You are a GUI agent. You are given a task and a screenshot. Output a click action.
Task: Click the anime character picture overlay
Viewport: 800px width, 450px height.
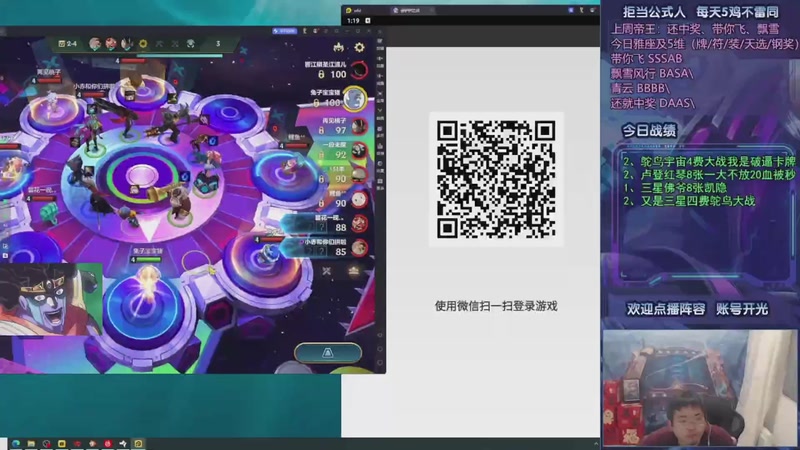click(x=51, y=299)
